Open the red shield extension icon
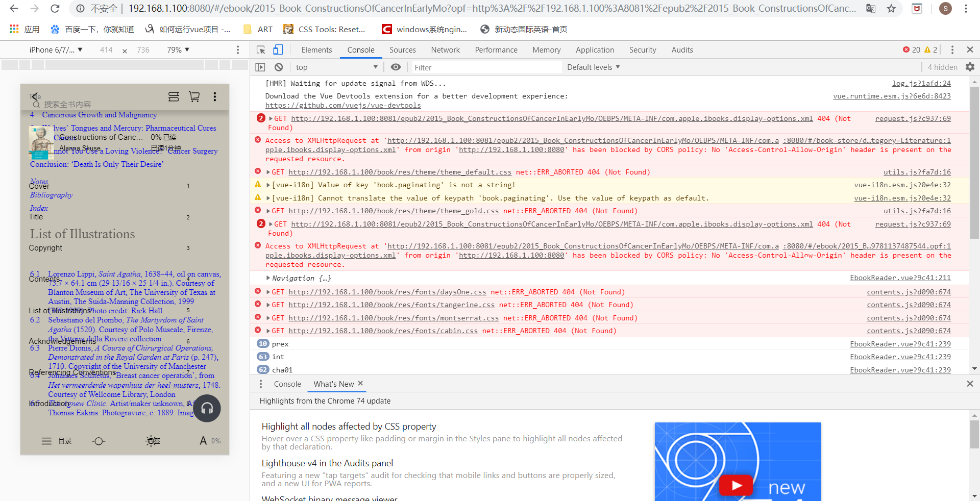The width and height of the screenshot is (980, 501). point(917,9)
